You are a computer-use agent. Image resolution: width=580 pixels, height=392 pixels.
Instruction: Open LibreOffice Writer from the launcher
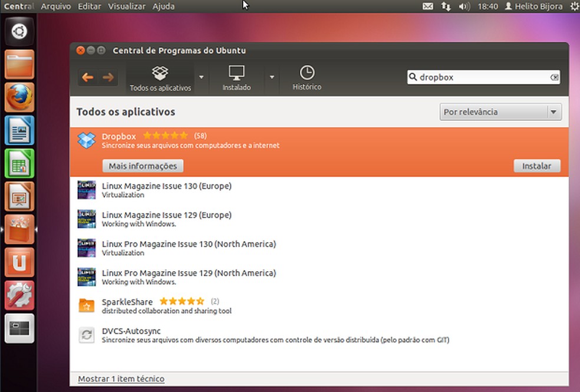tap(19, 130)
